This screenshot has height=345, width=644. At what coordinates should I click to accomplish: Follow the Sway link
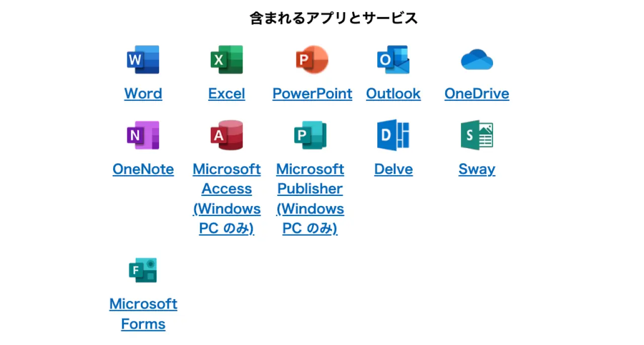click(x=477, y=170)
